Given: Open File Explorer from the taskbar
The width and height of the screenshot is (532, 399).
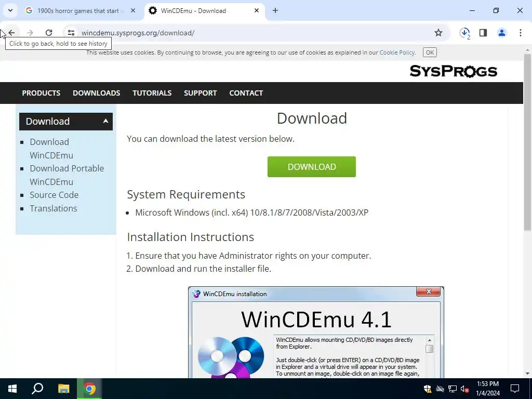Looking at the screenshot, I should click(x=63, y=389).
